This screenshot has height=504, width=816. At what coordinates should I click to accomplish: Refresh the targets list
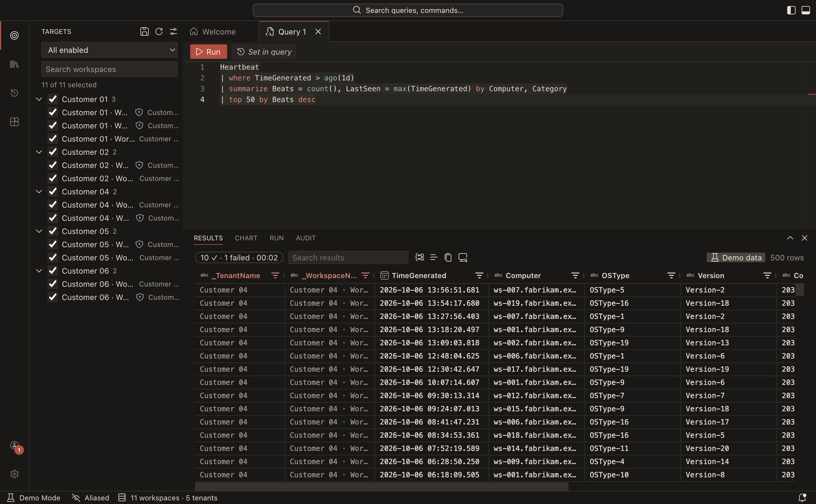pyautogui.click(x=159, y=32)
